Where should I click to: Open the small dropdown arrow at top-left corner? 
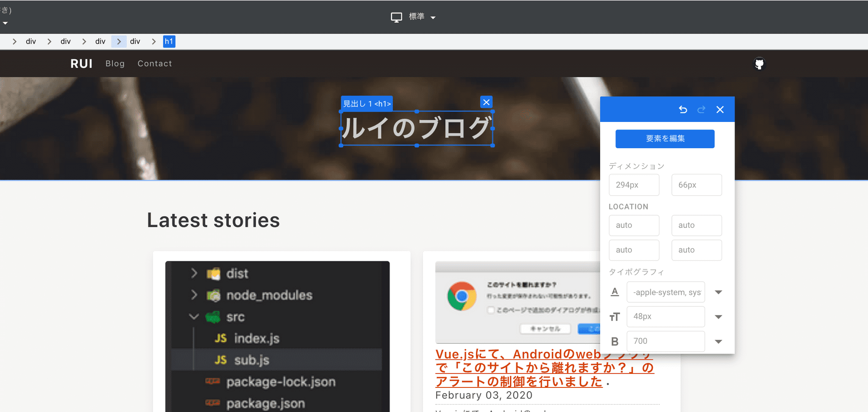[5, 23]
